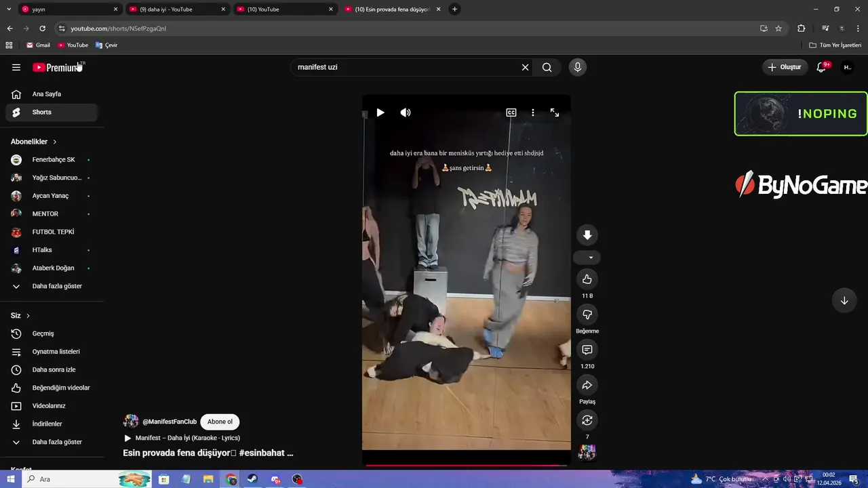Image resolution: width=868 pixels, height=488 pixels.
Task: Open Chrome media control icon
Action: tap(825, 28)
